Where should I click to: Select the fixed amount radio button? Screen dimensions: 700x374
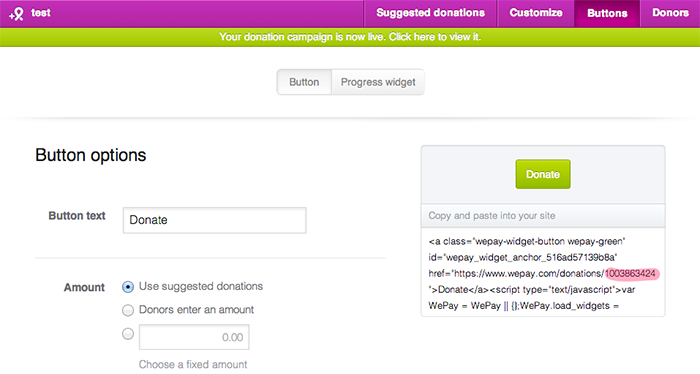[128, 334]
